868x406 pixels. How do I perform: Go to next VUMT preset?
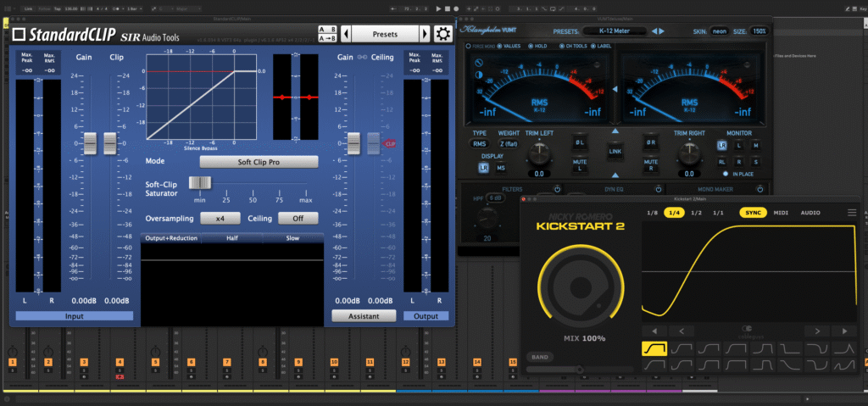pos(661,31)
